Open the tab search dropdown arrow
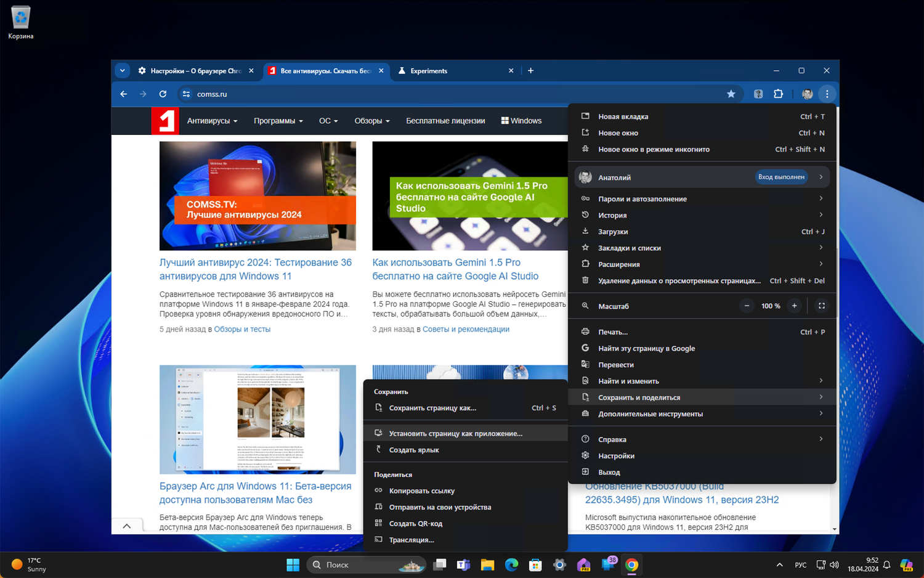Image resolution: width=924 pixels, height=578 pixels. [122, 71]
